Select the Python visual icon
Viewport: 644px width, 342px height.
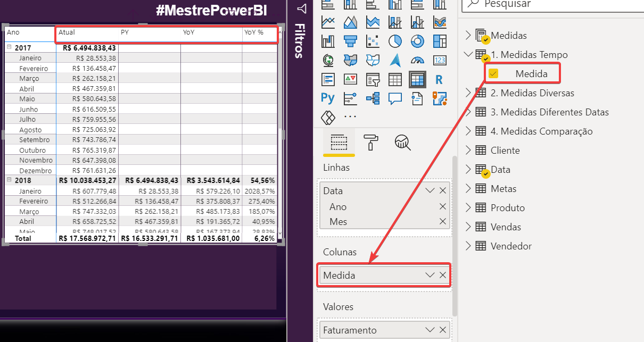328,98
